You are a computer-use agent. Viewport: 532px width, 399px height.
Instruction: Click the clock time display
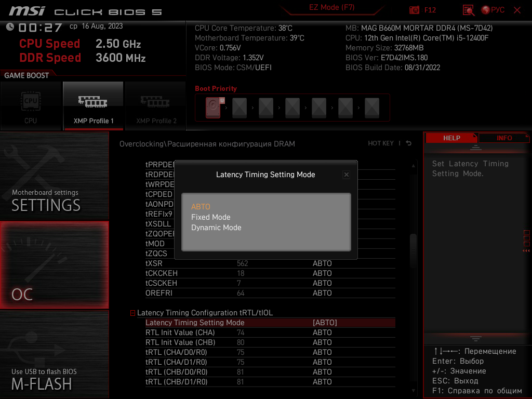(41, 28)
